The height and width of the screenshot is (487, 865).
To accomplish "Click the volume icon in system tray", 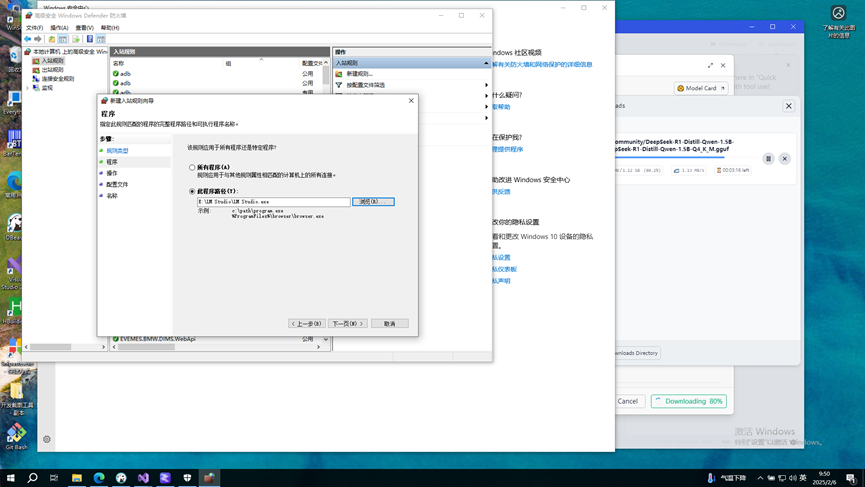I will click(792, 478).
